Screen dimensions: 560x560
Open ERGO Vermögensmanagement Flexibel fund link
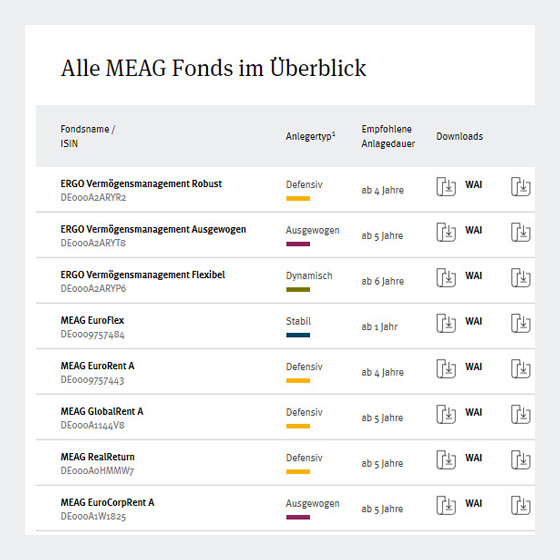point(143,275)
